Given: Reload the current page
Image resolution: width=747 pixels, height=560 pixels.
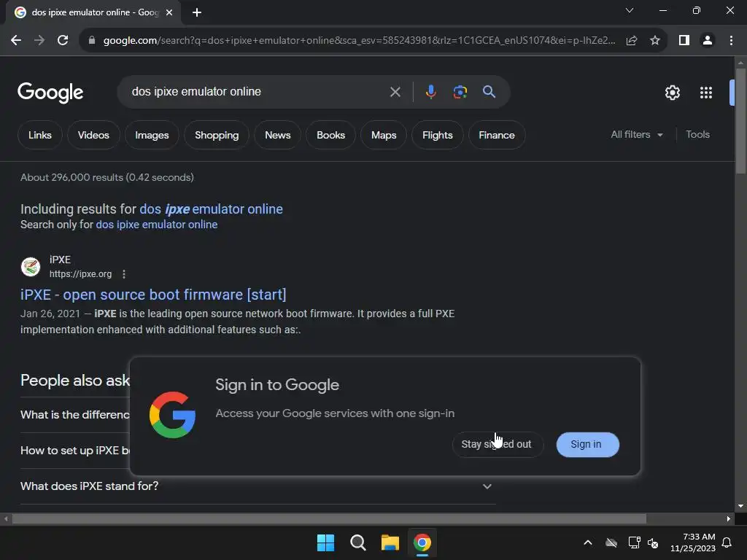Looking at the screenshot, I should tap(63, 41).
